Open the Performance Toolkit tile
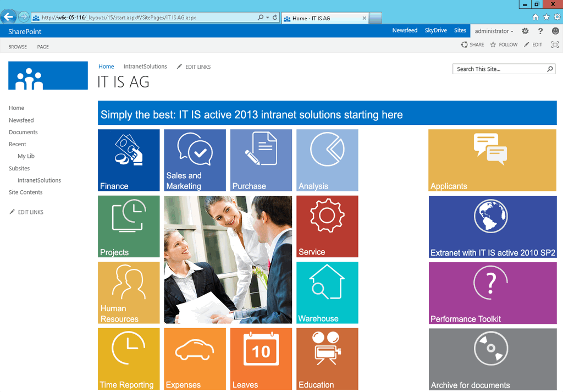Viewport: 563px width, 392px height. point(492,293)
